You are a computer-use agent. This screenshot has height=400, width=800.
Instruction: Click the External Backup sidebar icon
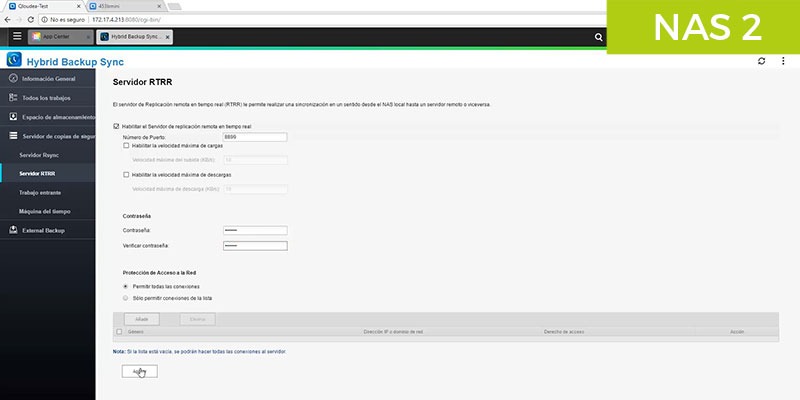(13, 230)
